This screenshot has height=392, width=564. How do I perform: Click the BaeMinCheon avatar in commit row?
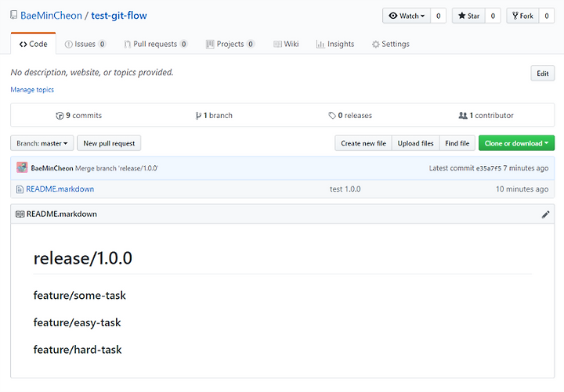coord(22,167)
